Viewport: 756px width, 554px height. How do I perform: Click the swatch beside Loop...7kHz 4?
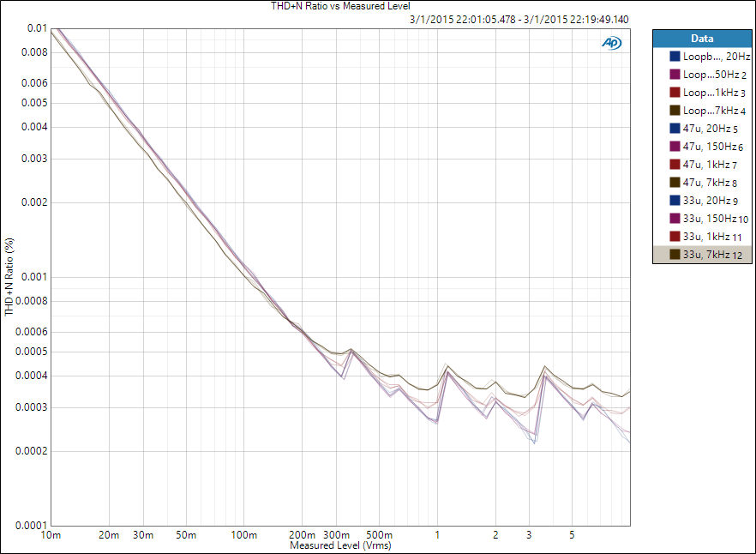pos(675,111)
